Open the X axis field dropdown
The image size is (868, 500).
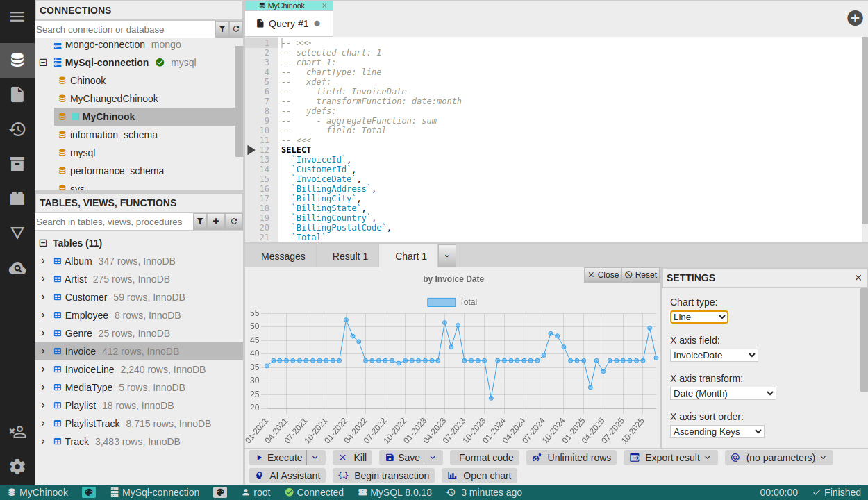point(714,355)
